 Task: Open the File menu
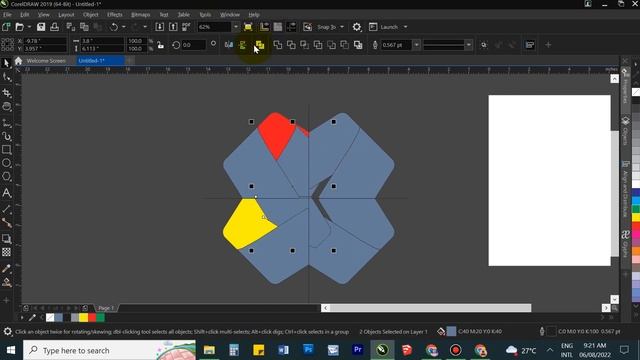tap(7, 15)
